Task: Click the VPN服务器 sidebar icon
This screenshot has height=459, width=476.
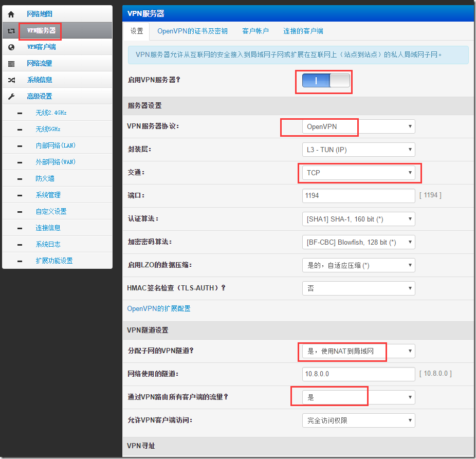Action: tap(11, 31)
